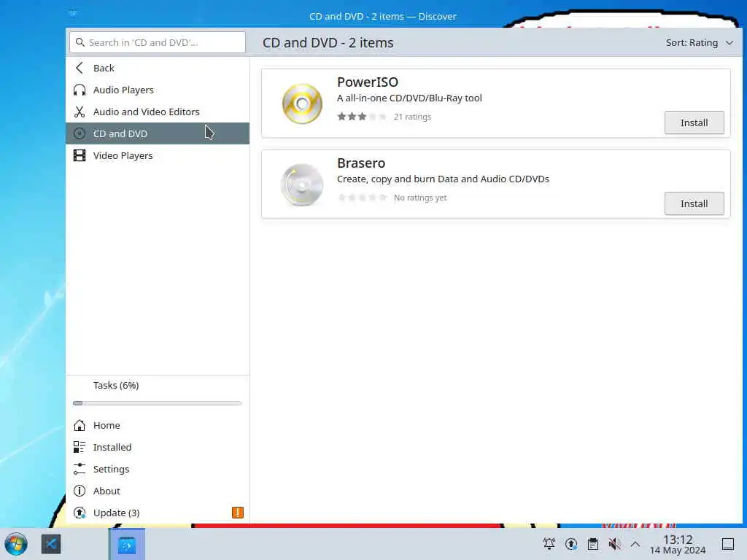
Task: Open the clipboard tray icon
Action: point(592,544)
